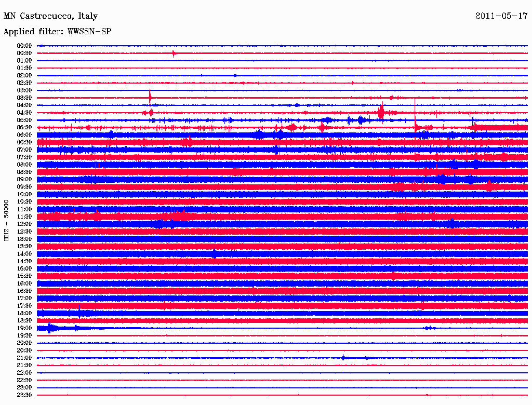Select the 17:00 time label
The height and width of the screenshot is (405, 532).
[24, 298]
